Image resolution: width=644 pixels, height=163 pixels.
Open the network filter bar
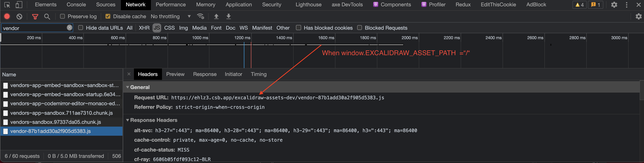coord(35,16)
